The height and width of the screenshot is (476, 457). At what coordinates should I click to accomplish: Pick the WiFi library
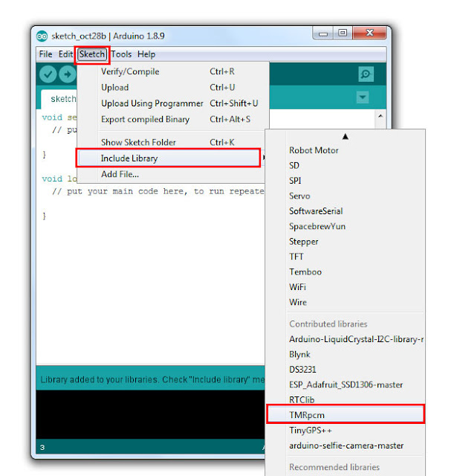coord(346,287)
